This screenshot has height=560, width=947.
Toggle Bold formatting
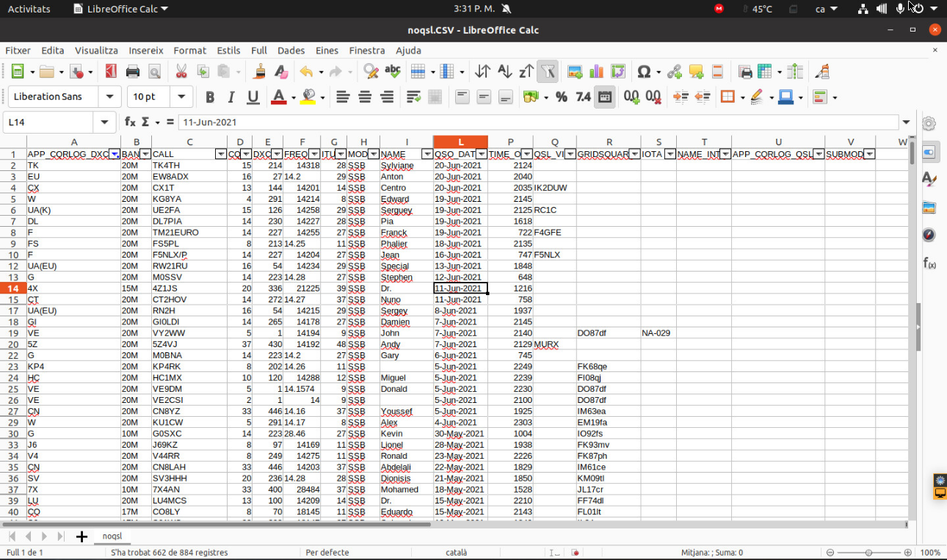[x=210, y=97]
